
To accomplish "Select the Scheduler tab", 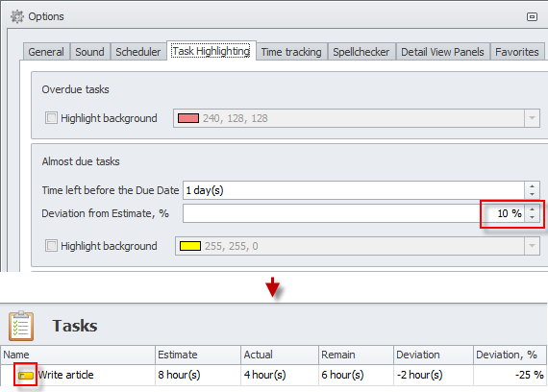I will (x=138, y=52).
